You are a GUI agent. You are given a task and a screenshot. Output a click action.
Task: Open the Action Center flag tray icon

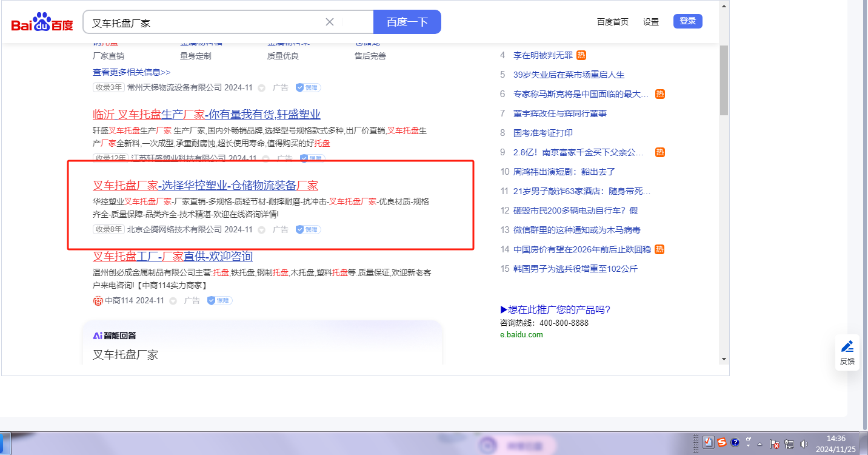(775, 443)
